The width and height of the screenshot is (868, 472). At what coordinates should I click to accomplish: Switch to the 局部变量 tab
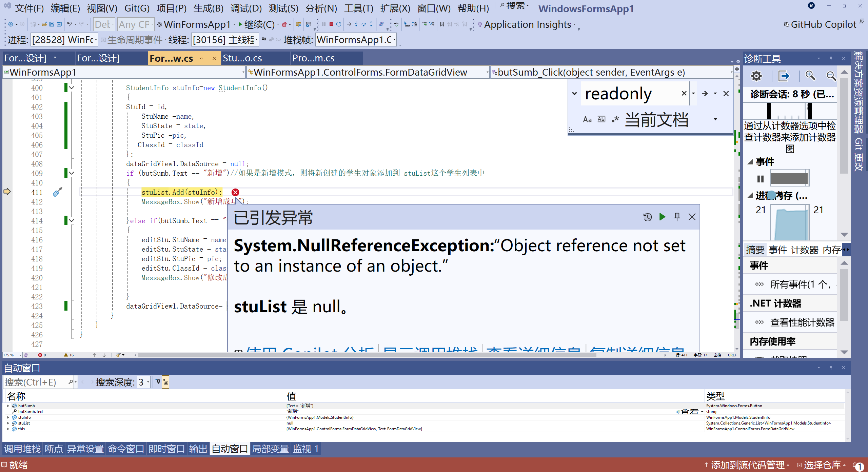[270, 449]
